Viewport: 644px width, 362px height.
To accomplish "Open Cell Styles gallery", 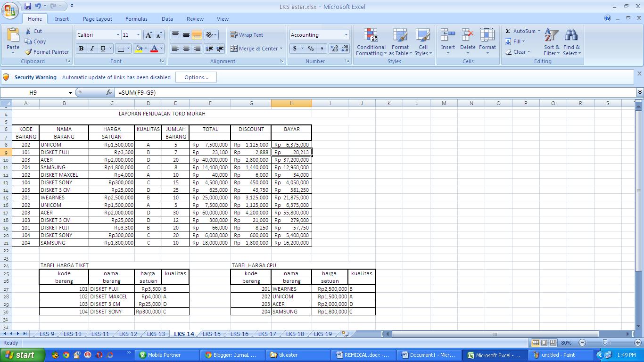I will [x=423, y=36].
